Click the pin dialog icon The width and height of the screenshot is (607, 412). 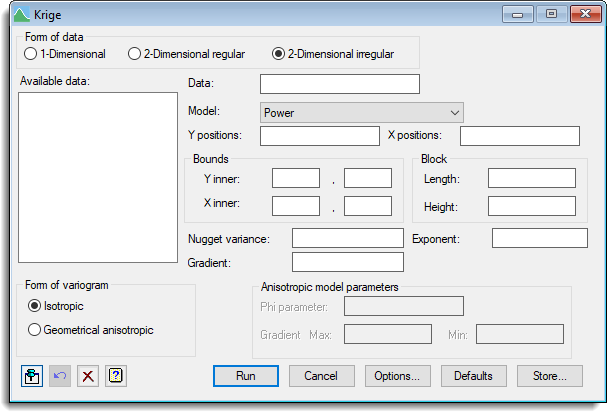(32, 376)
